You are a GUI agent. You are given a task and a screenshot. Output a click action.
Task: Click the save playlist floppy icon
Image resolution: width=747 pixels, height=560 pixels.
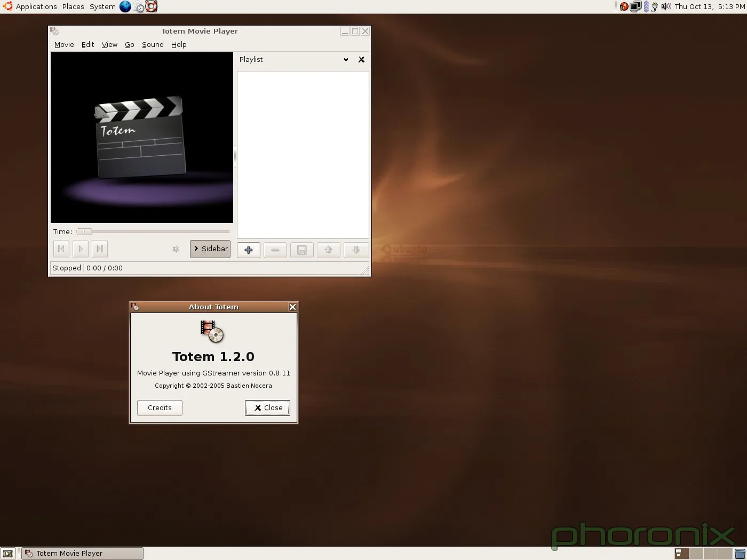pyautogui.click(x=302, y=250)
